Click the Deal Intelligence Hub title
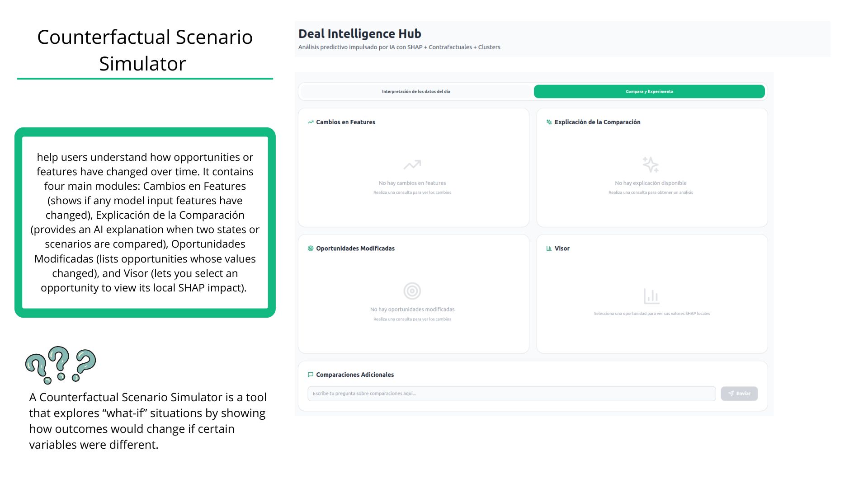 [360, 34]
